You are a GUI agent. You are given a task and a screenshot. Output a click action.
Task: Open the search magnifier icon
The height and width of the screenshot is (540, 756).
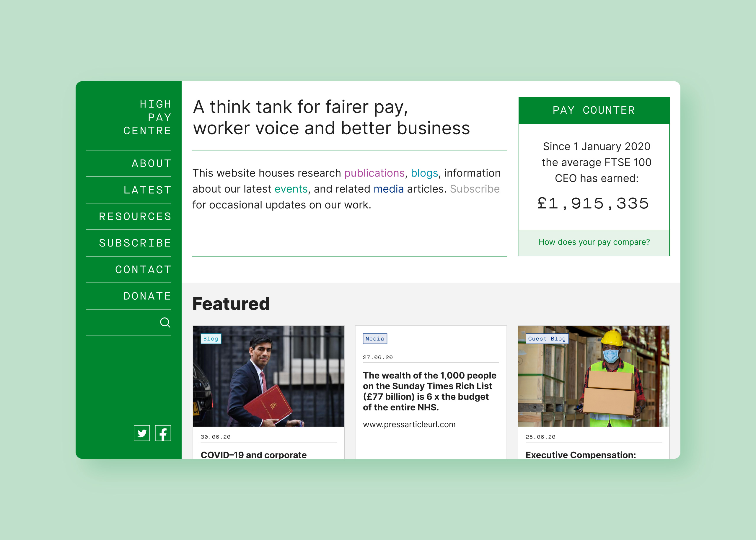click(165, 322)
